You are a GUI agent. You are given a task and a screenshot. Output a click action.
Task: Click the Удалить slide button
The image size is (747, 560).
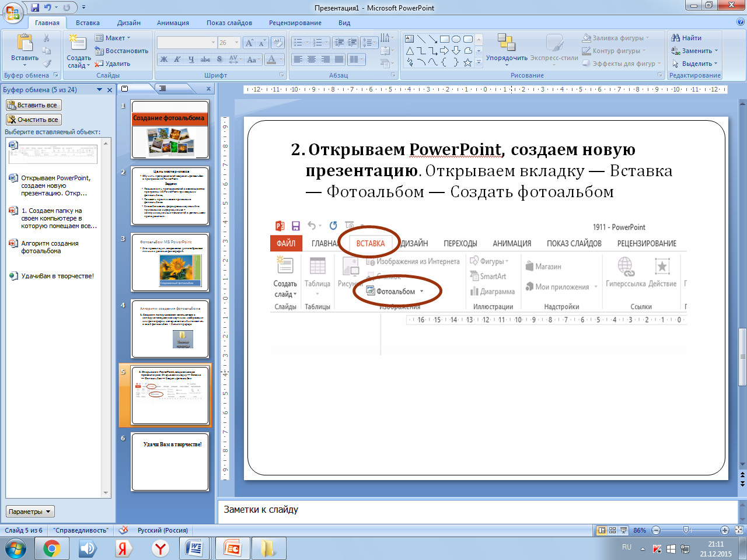pyautogui.click(x=113, y=64)
